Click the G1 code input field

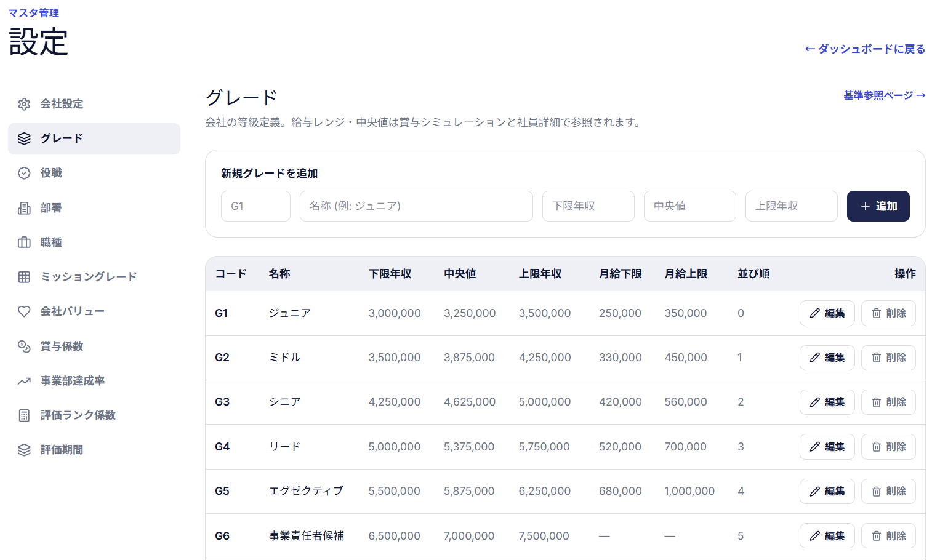(255, 206)
